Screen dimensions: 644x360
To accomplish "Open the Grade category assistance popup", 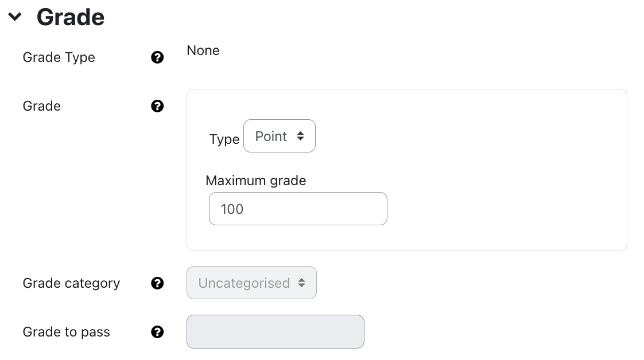I will pos(157,283).
